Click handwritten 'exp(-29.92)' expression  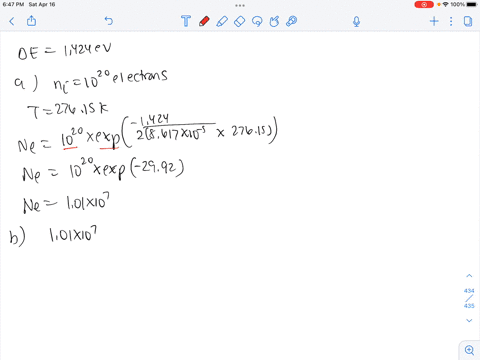click(143, 170)
